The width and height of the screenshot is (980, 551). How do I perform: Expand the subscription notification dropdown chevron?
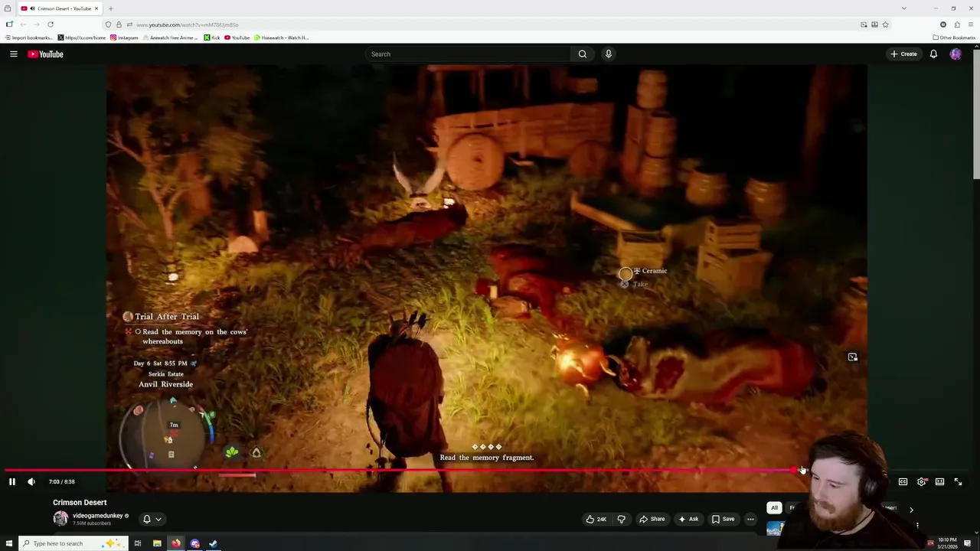tap(158, 519)
